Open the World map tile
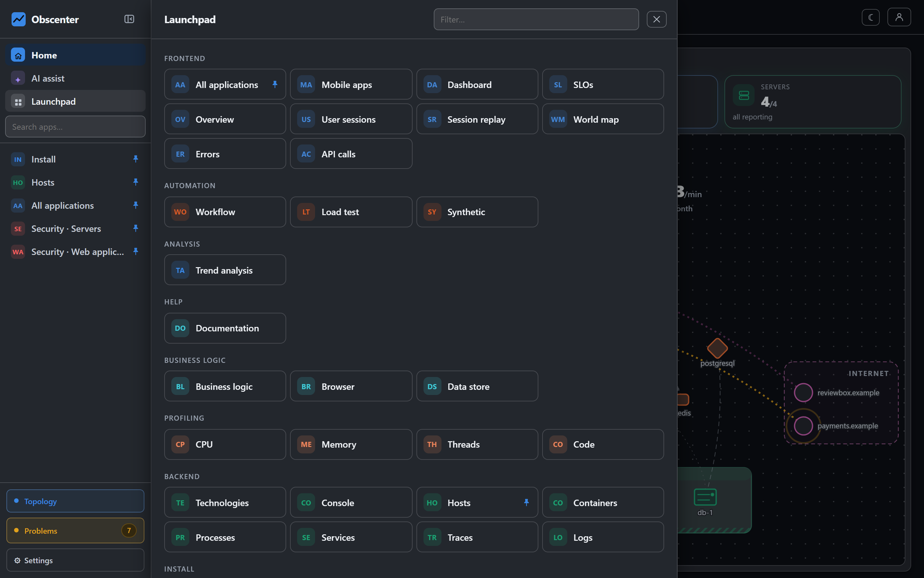The image size is (924, 578). [x=603, y=119]
